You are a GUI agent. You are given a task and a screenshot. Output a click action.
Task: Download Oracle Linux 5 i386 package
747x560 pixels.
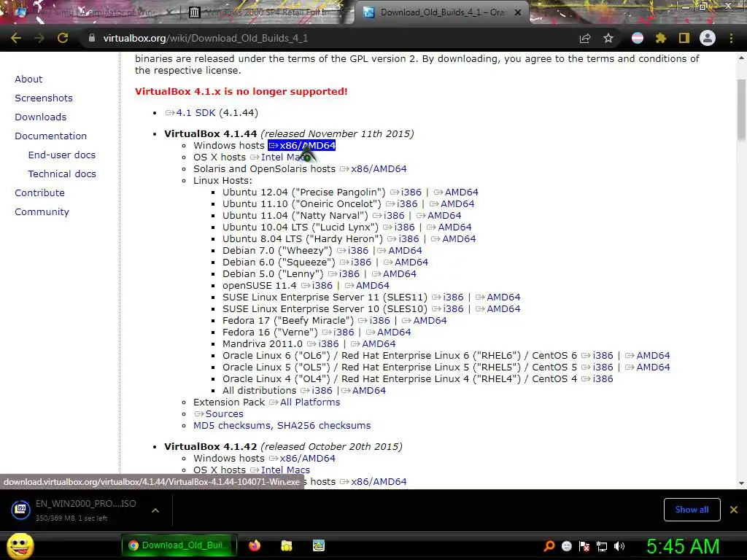(597, 367)
